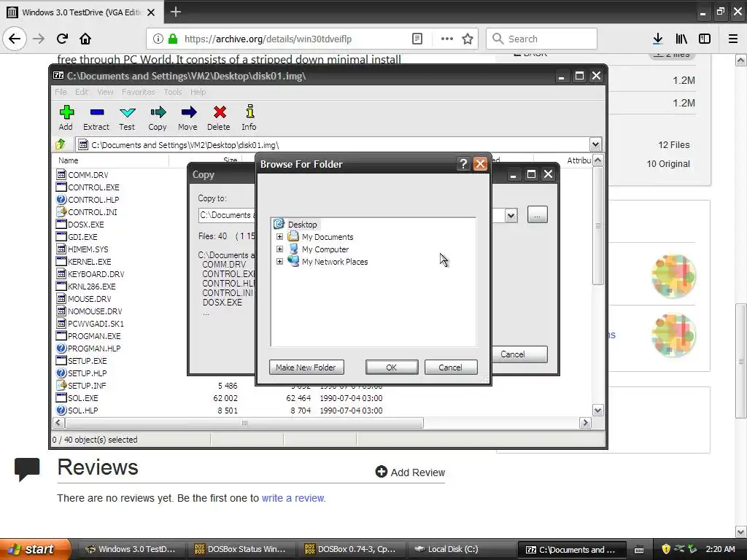Click Cancel in Browse For Folder
This screenshot has height=560, width=747.
(450, 367)
